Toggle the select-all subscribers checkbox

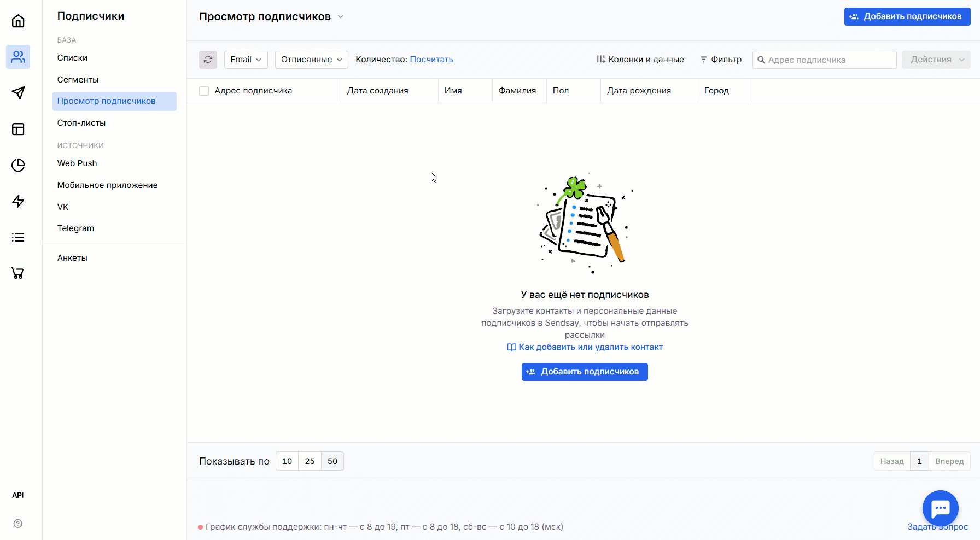204,91
